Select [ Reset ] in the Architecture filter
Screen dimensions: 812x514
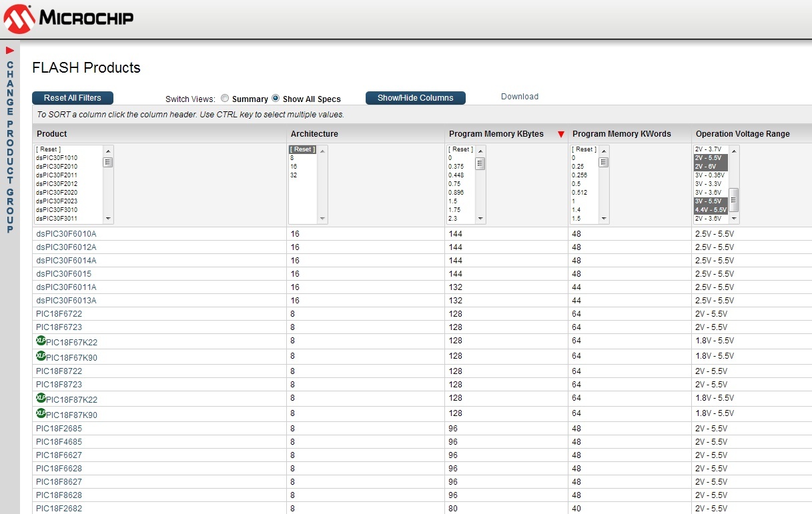click(x=303, y=149)
